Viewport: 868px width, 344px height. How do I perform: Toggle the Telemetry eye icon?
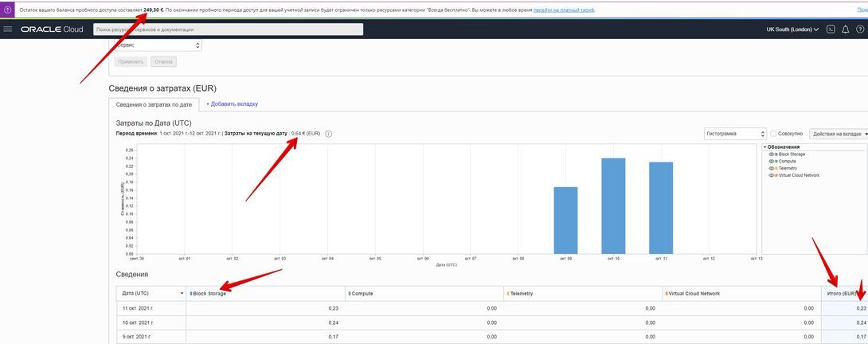point(771,169)
